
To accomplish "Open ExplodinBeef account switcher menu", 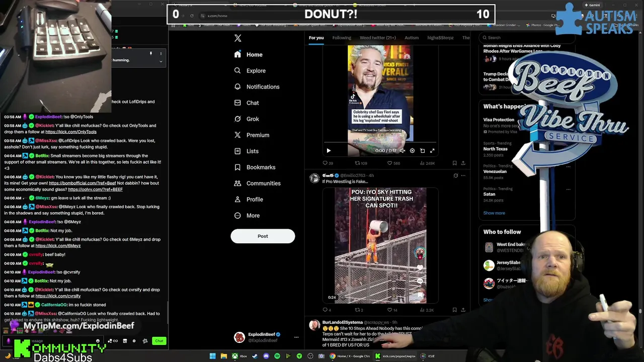I will click(x=296, y=337).
